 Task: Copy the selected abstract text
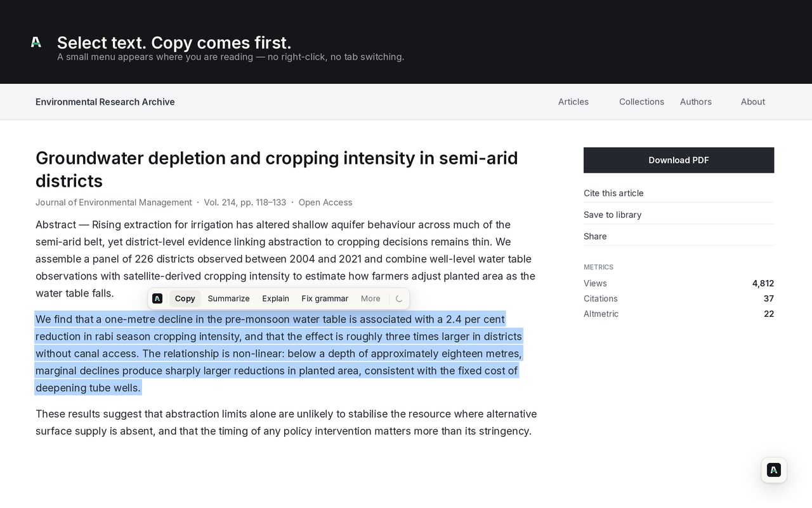[x=185, y=298]
